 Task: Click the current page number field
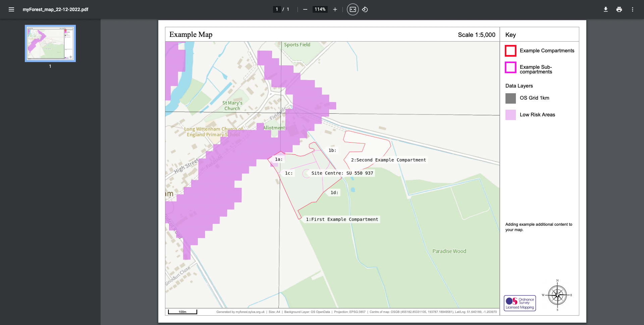coord(277,9)
